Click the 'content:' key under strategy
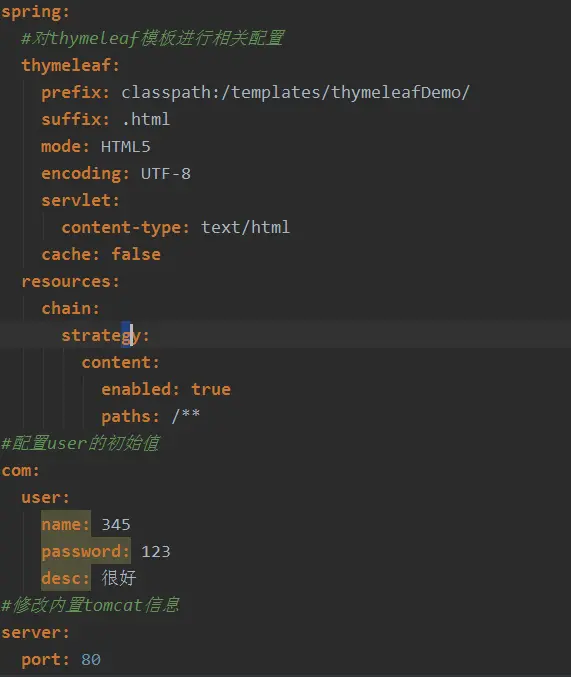The image size is (571, 677). (121, 363)
